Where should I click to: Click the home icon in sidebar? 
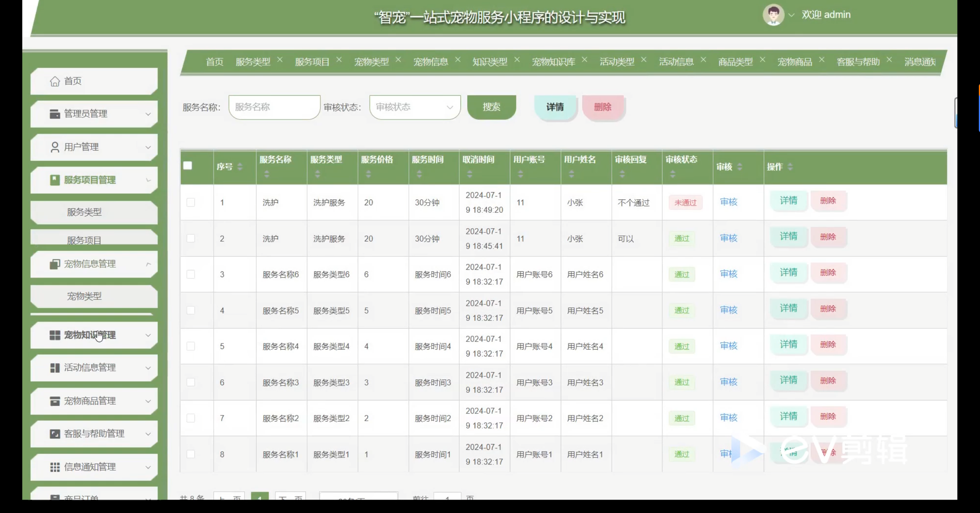point(55,81)
